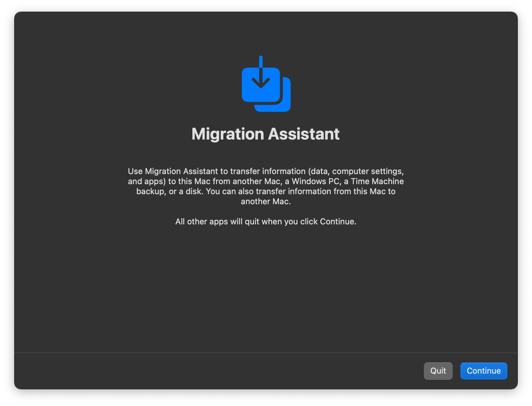Proceed with migration by clicking Continue

(x=484, y=371)
